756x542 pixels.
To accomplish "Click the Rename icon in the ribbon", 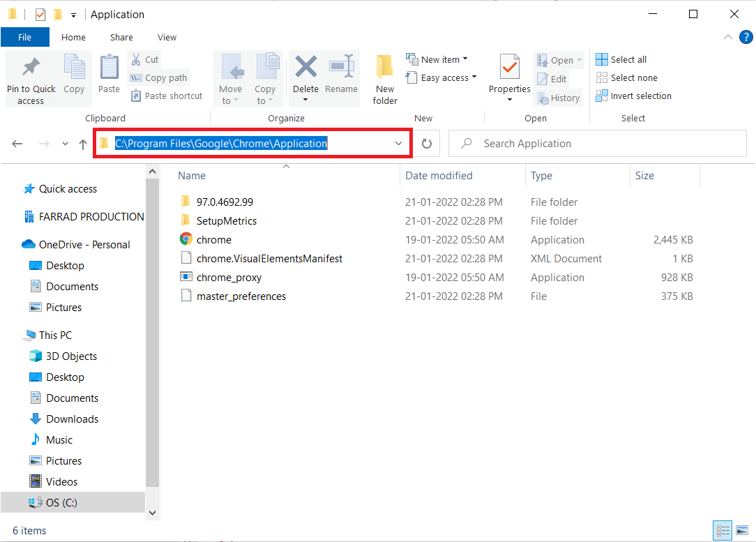I will (x=341, y=68).
